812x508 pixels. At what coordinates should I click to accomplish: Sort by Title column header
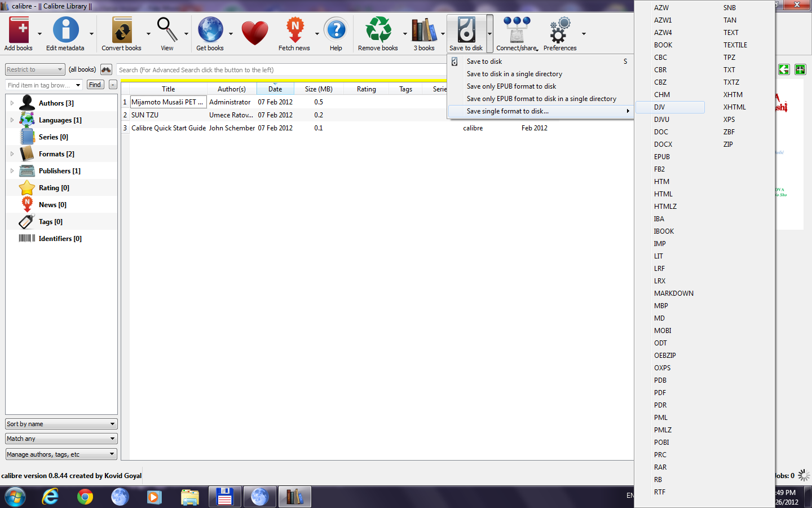(168, 89)
